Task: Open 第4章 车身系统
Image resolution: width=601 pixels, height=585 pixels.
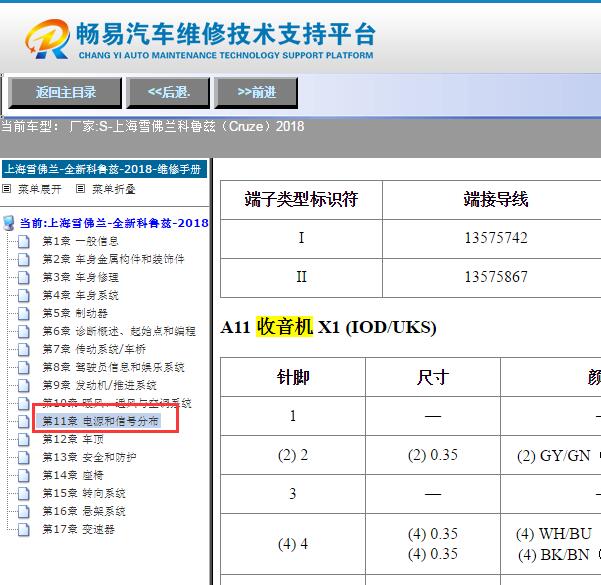Action: [80, 295]
